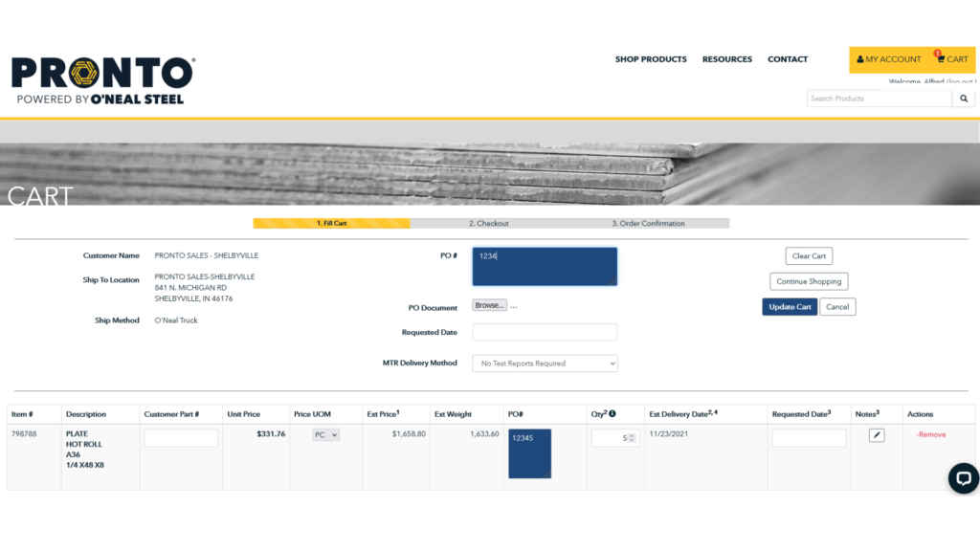980x551 pixels.
Task: Click the Requested Date input field
Action: [x=544, y=331]
